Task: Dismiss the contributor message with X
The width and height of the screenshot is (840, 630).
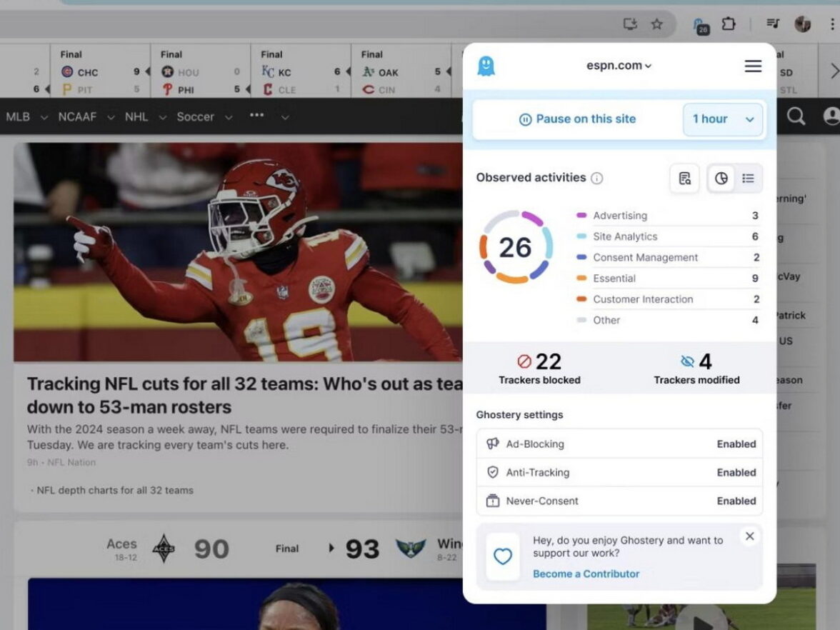Action: click(x=749, y=536)
